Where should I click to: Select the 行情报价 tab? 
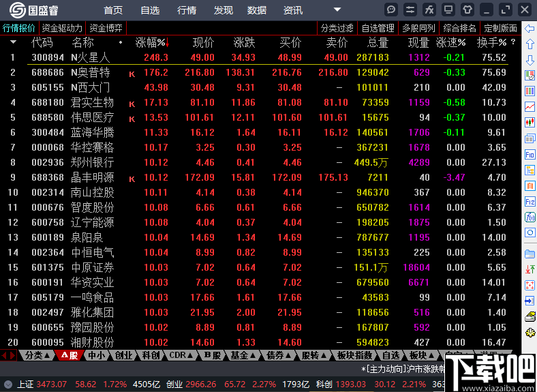pos(19,28)
